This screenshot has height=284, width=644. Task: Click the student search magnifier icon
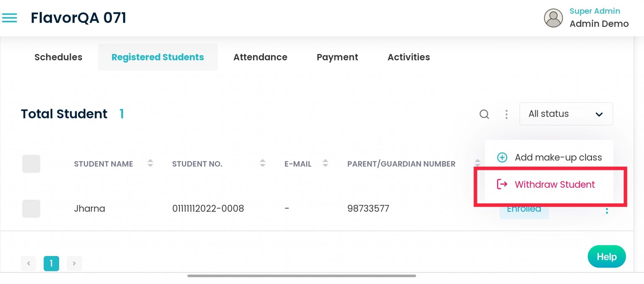point(484,114)
